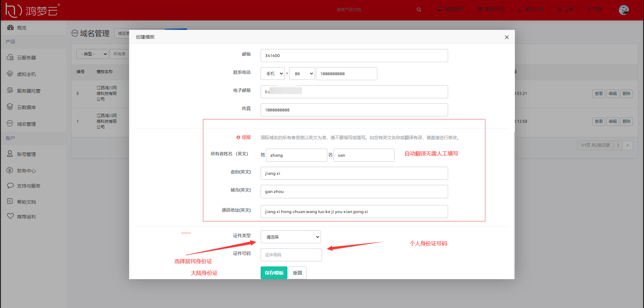Click the 邮编 field containing 341400
The width and height of the screenshot is (644, 308).
click(x=354, y=56)
